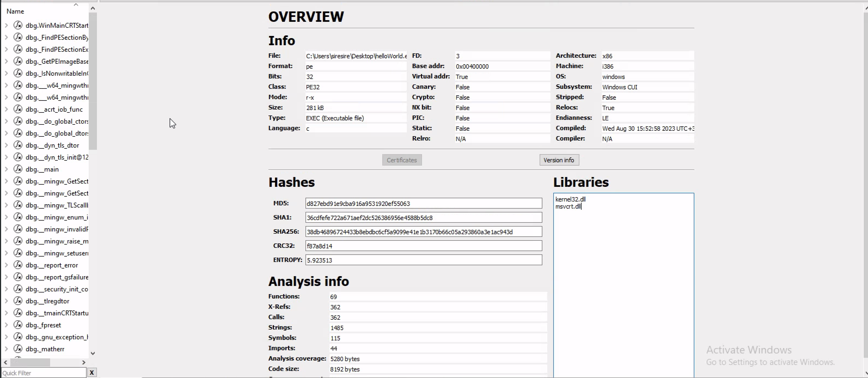Screen dimensions: 868x378
Task: Expand the dbg.__dyn_tls_dtor node
Action: click(x=6, y=145)
